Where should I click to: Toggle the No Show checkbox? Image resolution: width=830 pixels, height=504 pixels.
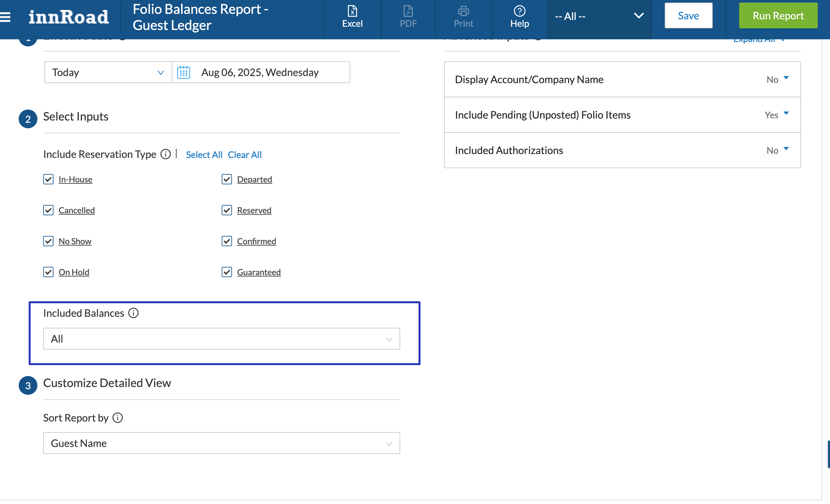[48, 241]
